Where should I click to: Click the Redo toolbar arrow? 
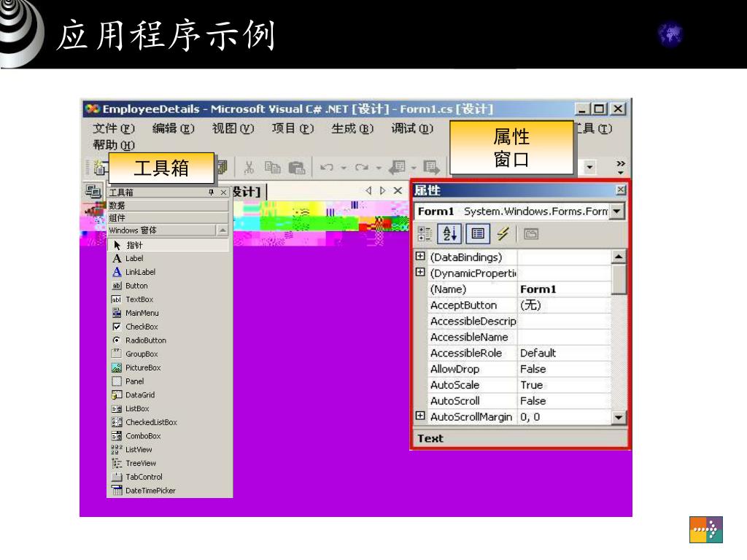pyautogui.click(x=362, y=167)
